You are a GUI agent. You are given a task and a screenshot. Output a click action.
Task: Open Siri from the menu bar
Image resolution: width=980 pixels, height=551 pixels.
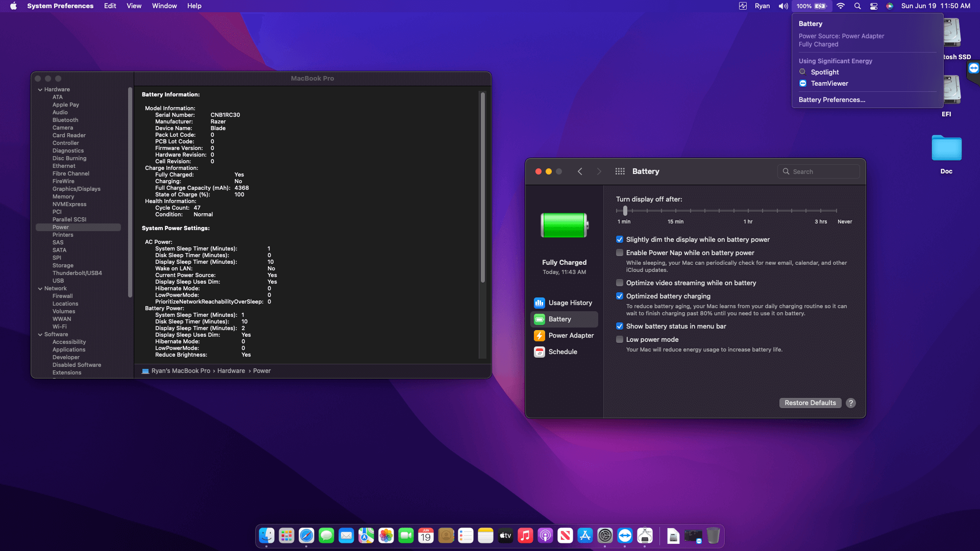pyautogui.click(x=890, y=6)
